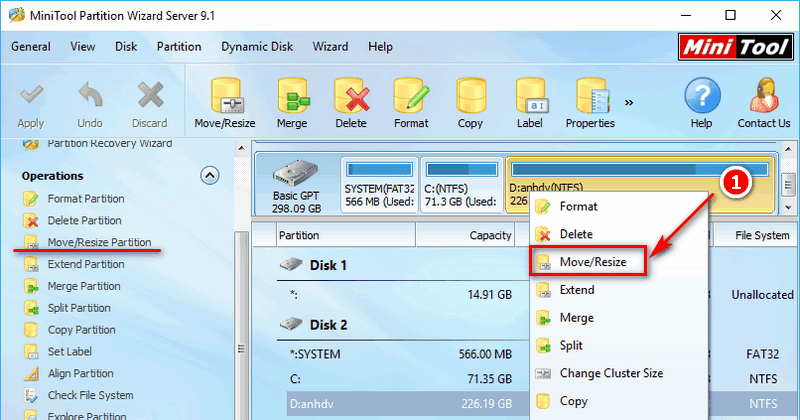Collapse the Operations section
The width and height of the screenshot is (800, 420).
209,176
